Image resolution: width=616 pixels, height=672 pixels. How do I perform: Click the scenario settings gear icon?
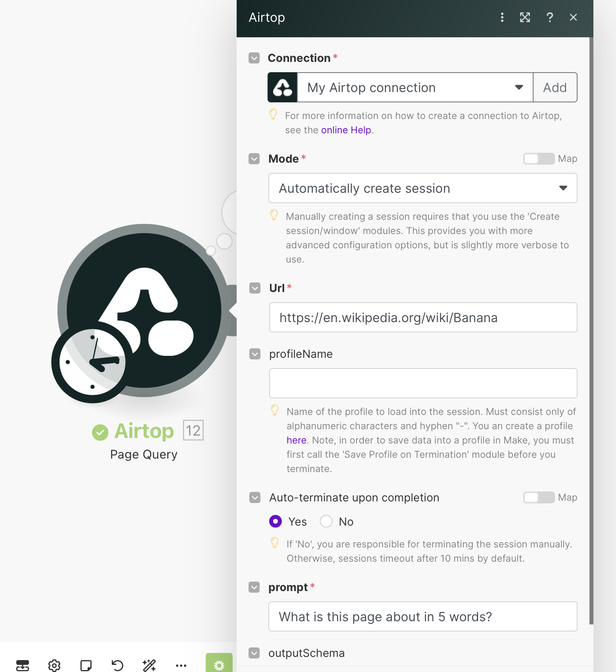54,665
